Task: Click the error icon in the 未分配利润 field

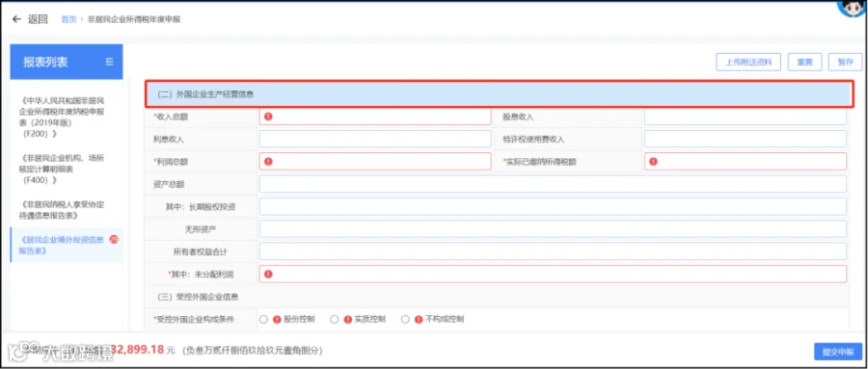Action: (268, 275)
